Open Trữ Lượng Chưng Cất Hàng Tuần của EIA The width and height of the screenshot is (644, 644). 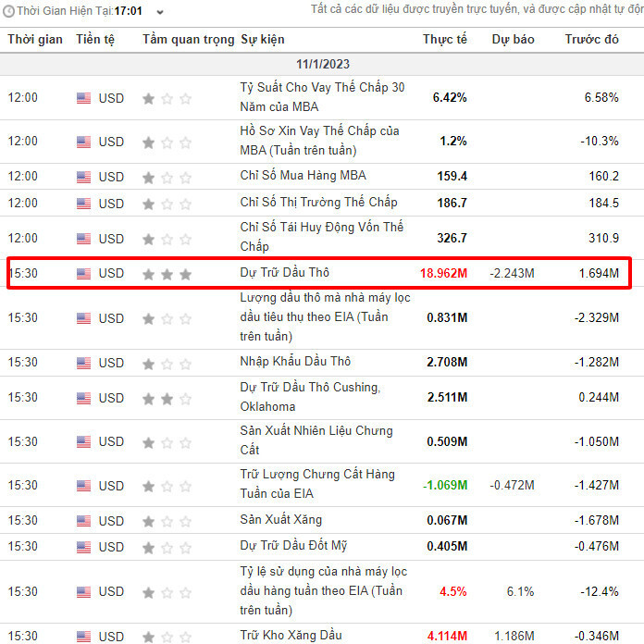[x=317, y=484]
